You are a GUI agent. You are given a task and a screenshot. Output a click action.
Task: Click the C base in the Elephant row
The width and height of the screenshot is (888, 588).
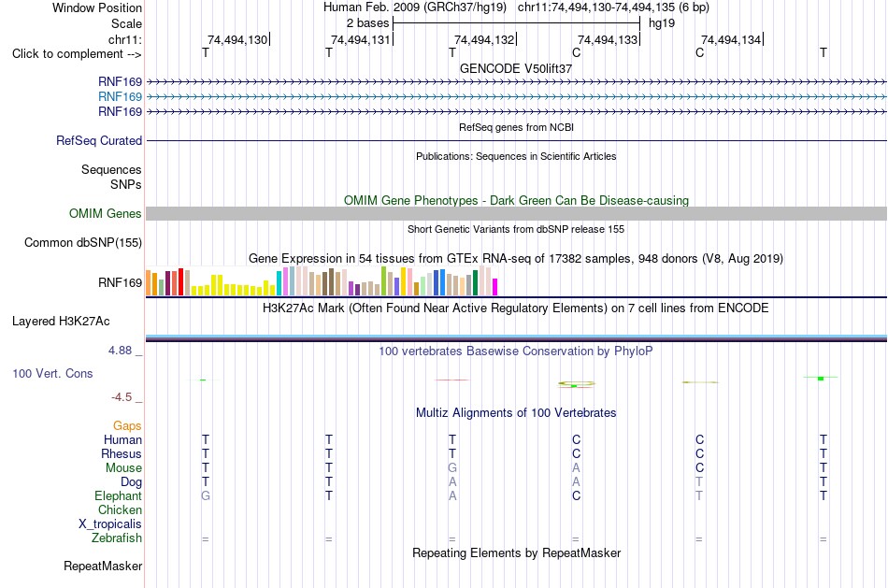tap(576, 496)
